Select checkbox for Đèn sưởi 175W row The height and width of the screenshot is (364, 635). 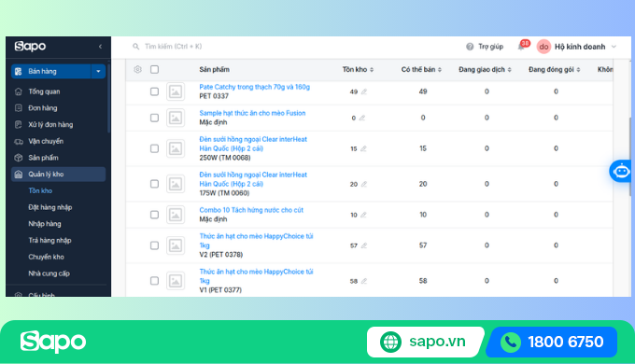154,184
